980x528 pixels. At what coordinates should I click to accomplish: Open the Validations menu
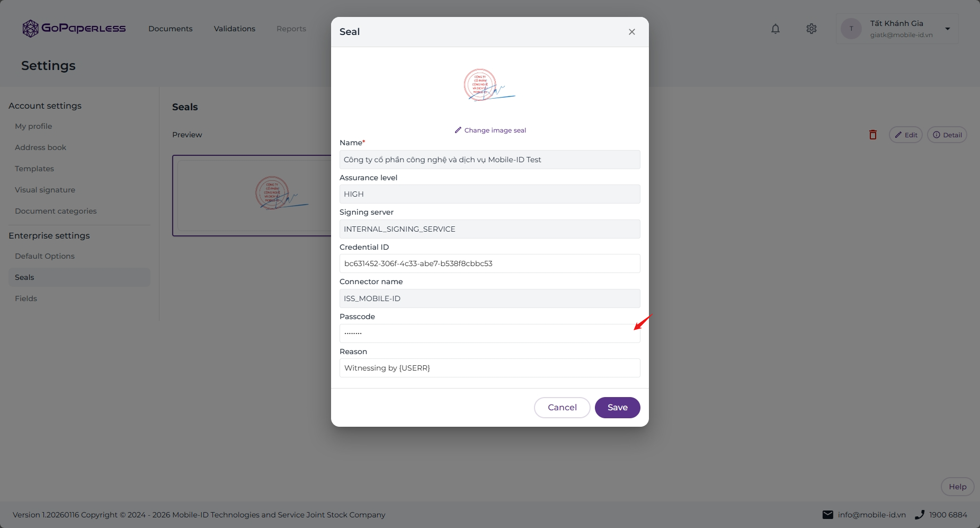click(x=235, y=29)
